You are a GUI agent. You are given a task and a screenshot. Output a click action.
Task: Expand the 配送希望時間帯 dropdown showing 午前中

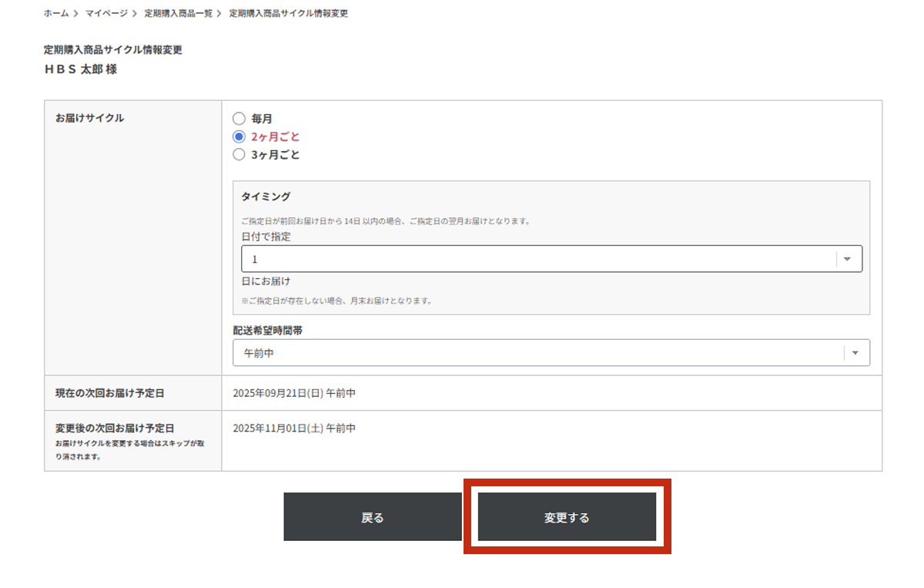point(539,353)
